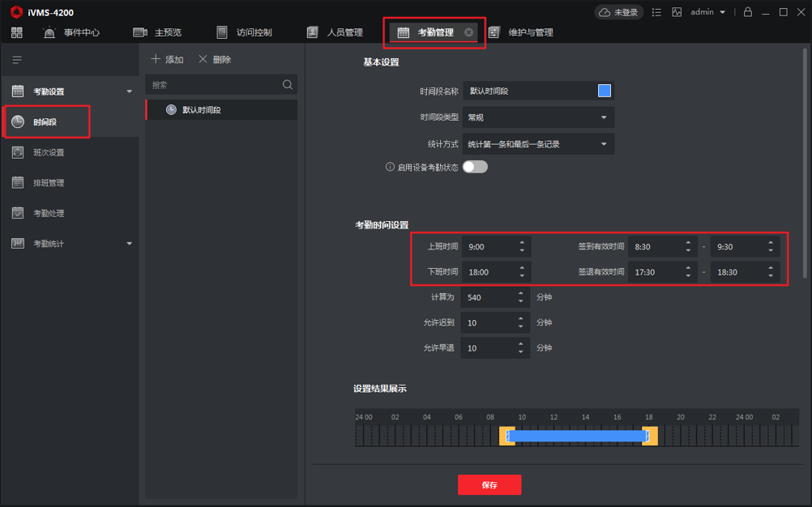
Task: Click the grid control panel icon
Action: pos(17,32)
